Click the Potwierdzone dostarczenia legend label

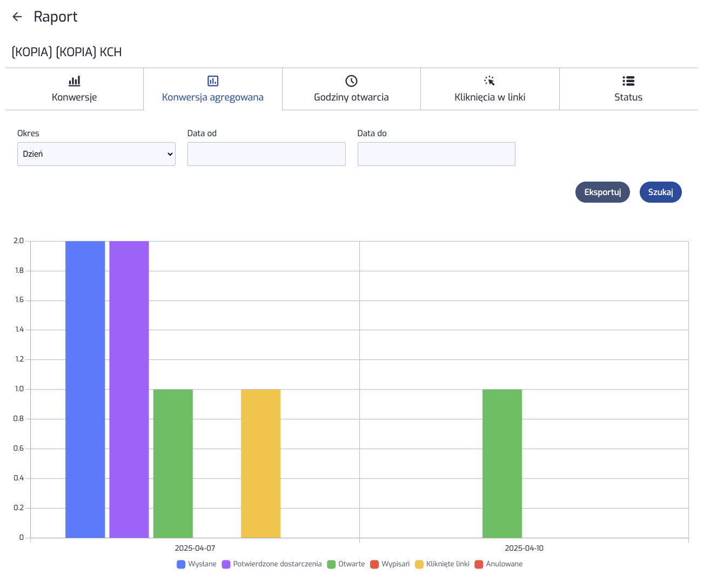coord(277,564)
